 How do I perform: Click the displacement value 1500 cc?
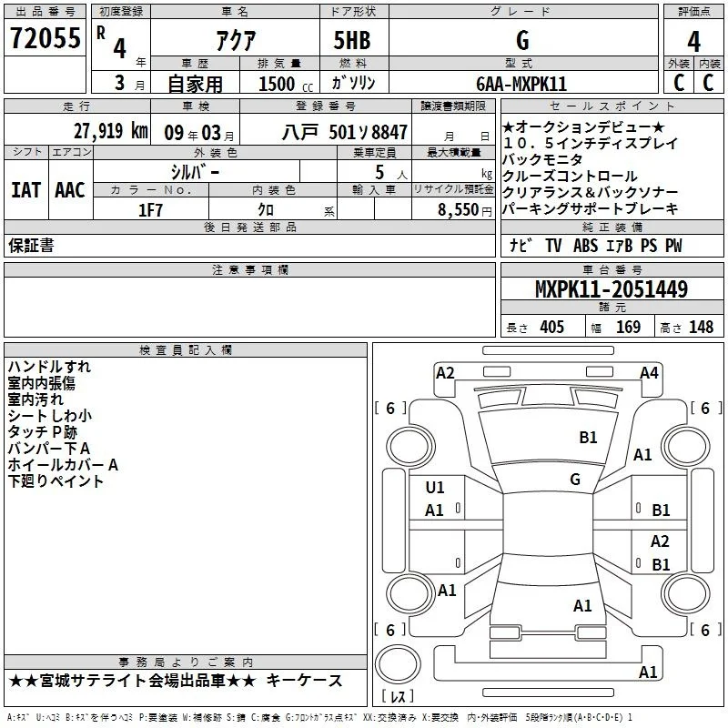point(285,85)
